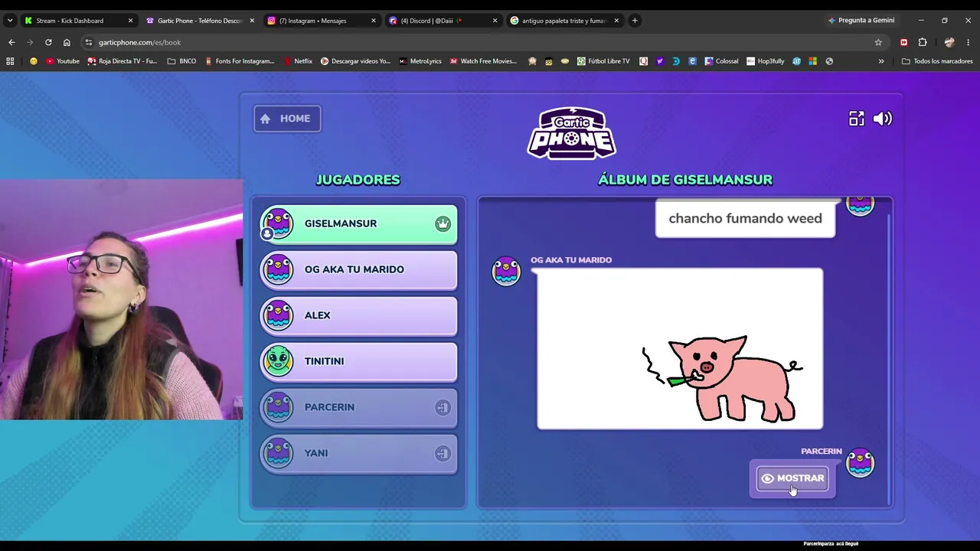This screenshot has width=980, height=551.
Task: Click the exit icon on PARCERIN row
Action: tap(443, 407)
